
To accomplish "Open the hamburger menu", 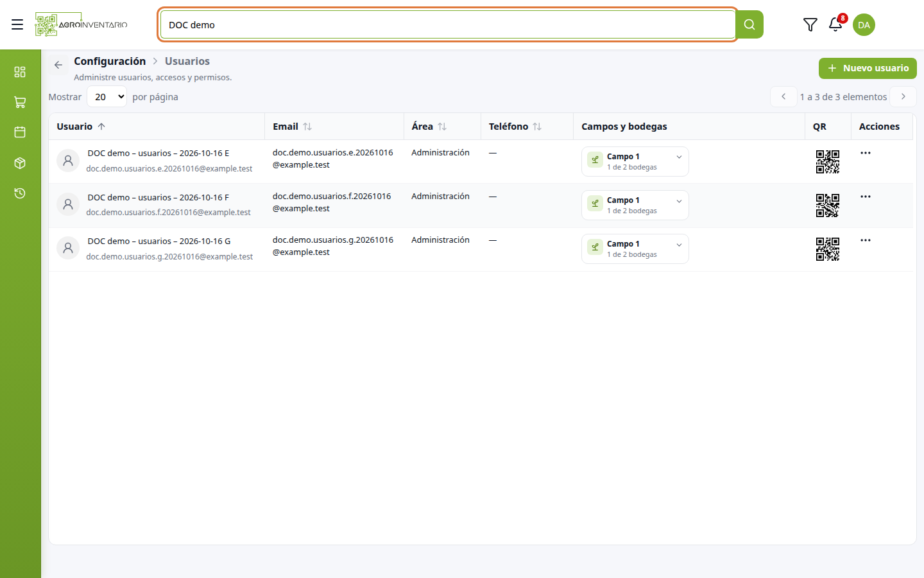I will click(17, 24).
